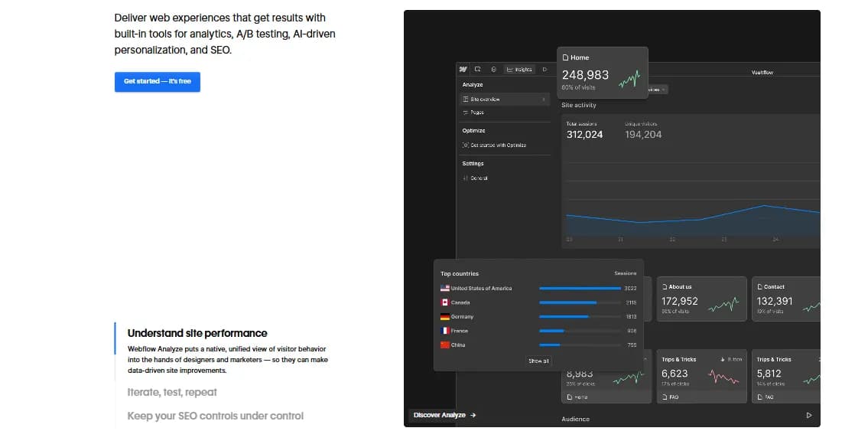The image size is (868, 441).
Task: Expand the Site overview chevron
Action: click(544, 100)
